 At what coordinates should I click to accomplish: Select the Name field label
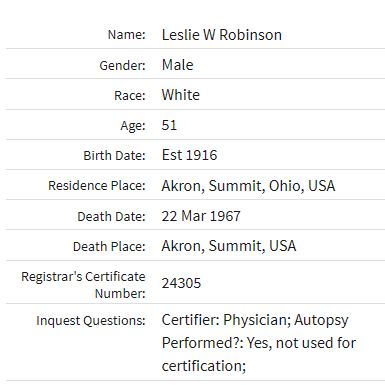coord(127,35)
